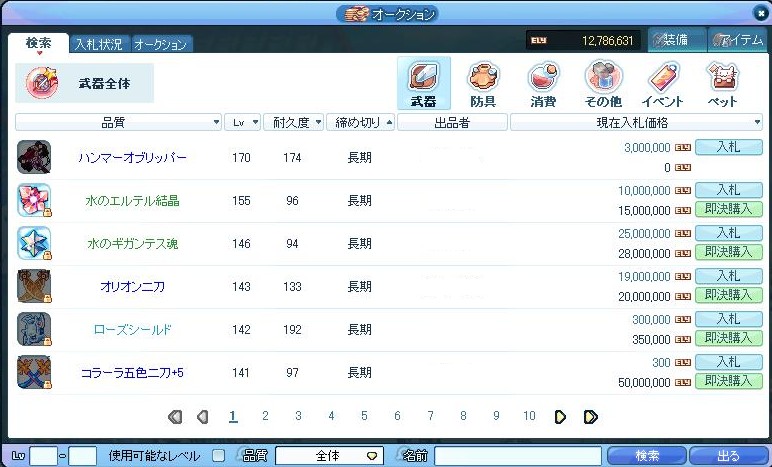
Task: Click the コラーラ五色二刀+5 item icon
Action: click(x=34, y=372)
